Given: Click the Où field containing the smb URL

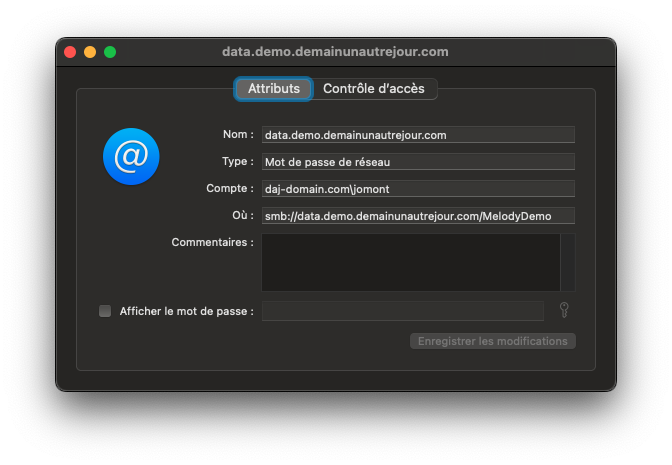Looking at the screenshot, I should coord(417,216).
